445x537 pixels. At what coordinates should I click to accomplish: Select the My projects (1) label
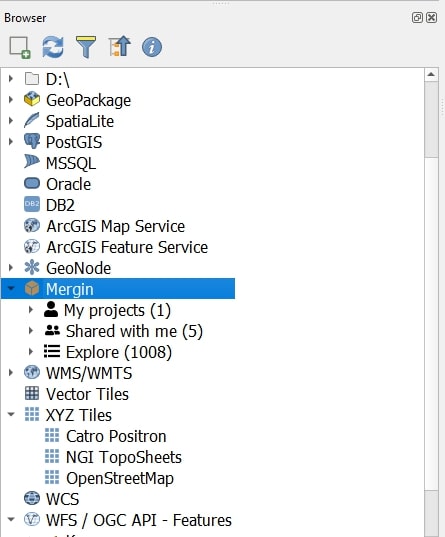(117, 310)
